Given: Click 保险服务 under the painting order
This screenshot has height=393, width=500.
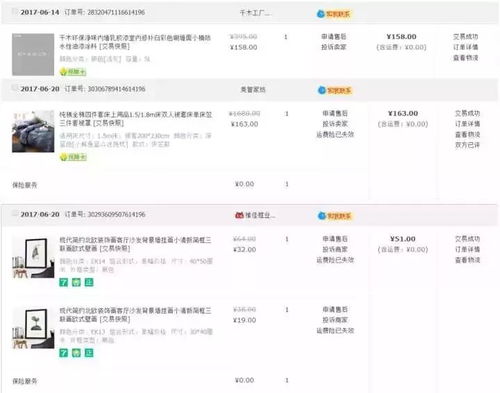Looking at the screenshot, I should click(25, 381).
